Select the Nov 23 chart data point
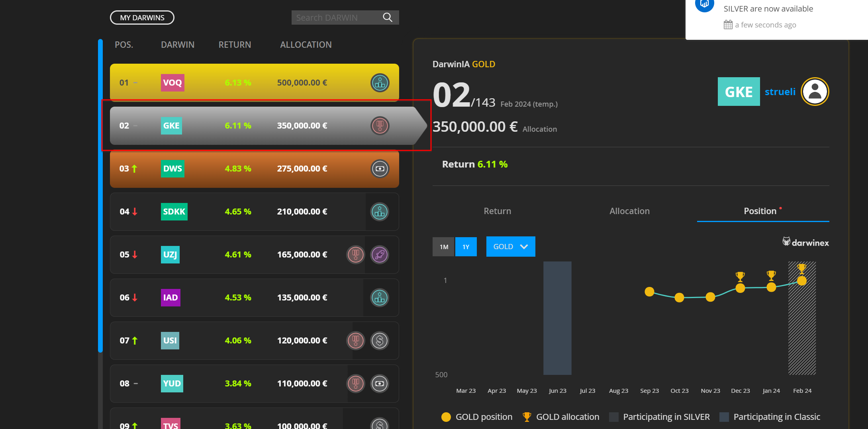Image resolution: width=868 pixels, height=429 pixels. click(710, 297)
